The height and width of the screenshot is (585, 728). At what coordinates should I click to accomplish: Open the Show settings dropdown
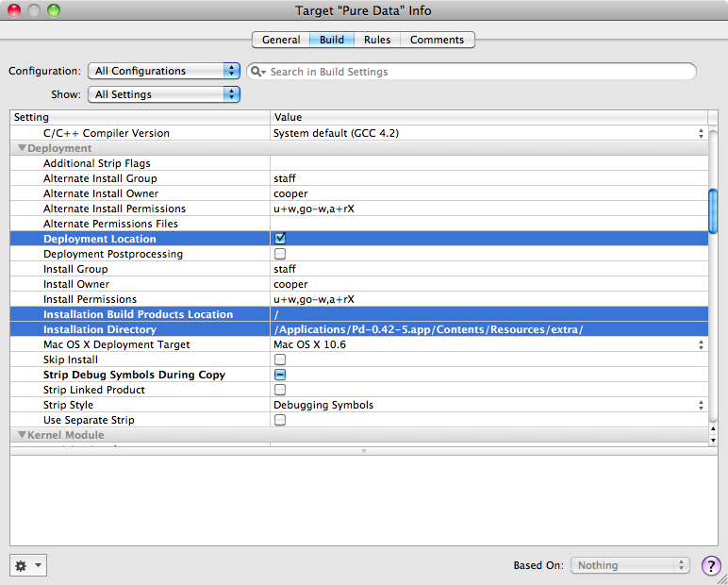(164, 94)
